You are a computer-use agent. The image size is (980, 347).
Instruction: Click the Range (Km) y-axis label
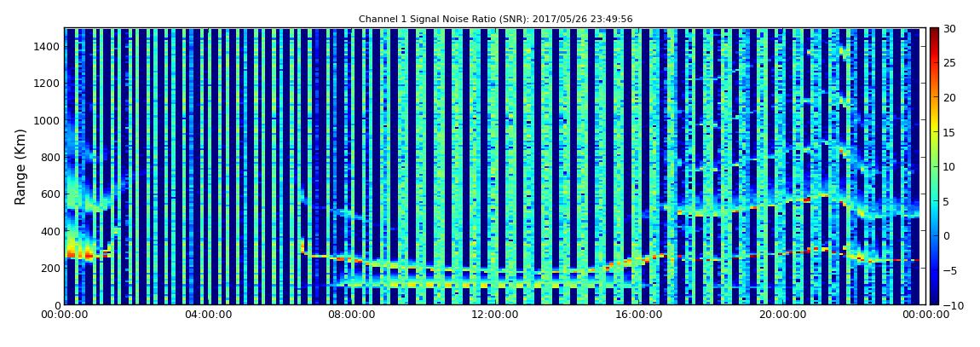coord(20,166)
